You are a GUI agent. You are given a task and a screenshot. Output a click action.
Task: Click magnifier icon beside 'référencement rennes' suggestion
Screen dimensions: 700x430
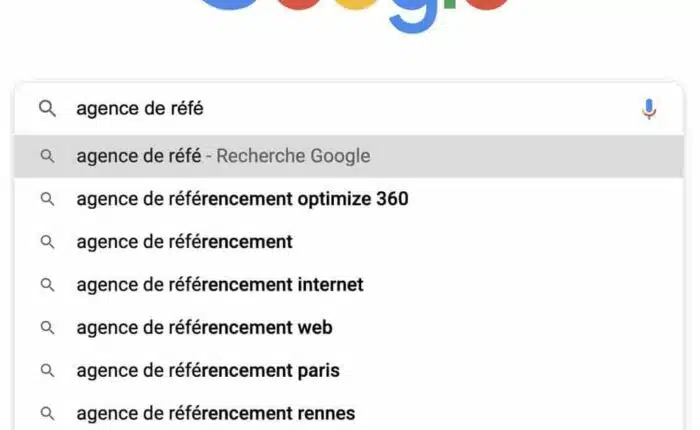pyautogui.click(x=47, y=413)
